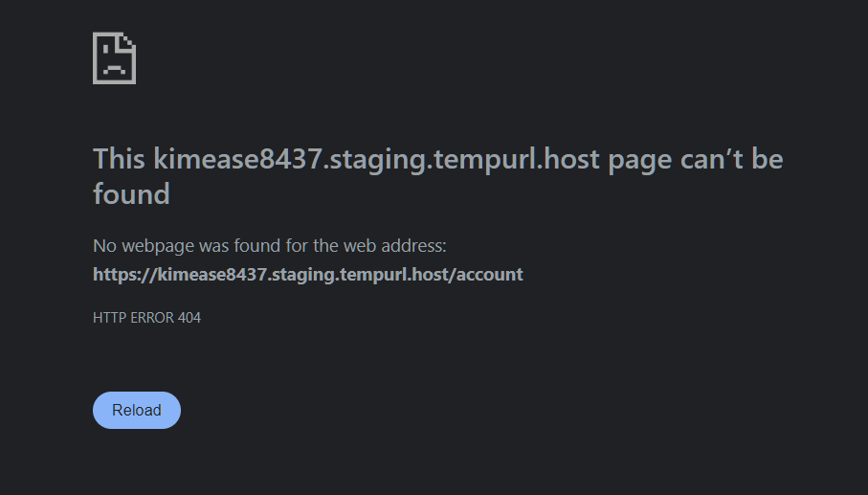868x495 pixels.
Task: Click the word "HTTP" in the error code line
Action: pyautogui.click(x=109, y=318)
